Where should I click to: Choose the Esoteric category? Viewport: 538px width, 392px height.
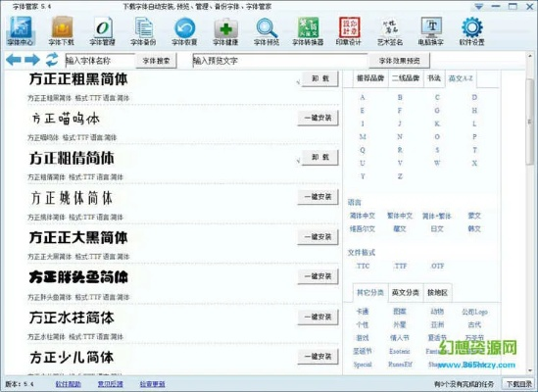(400, 351)
